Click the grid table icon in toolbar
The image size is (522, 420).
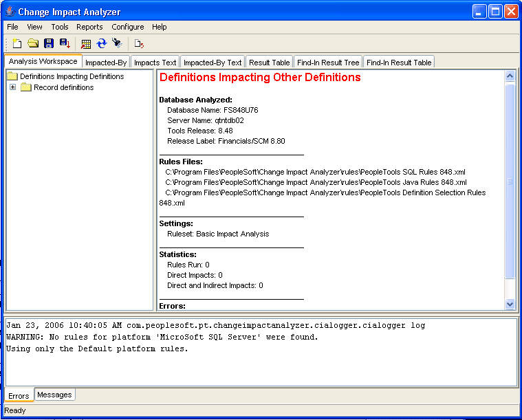86,43
